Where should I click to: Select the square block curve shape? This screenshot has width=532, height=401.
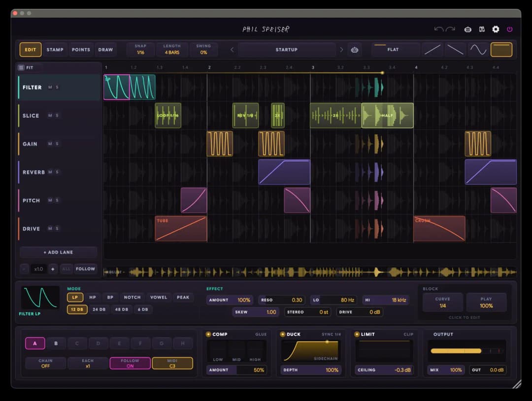pos(501,50)
